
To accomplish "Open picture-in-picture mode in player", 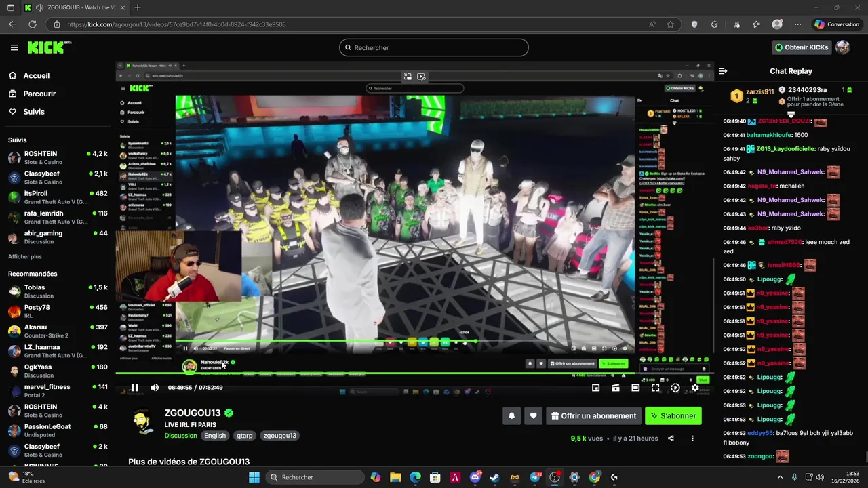I will (595, 388).
